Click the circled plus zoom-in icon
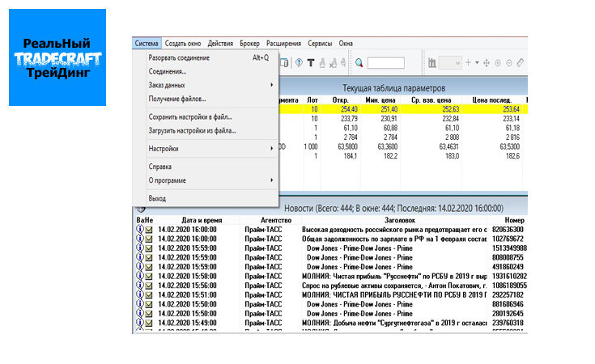Screen dimensions: 595x364 [498, 63]
